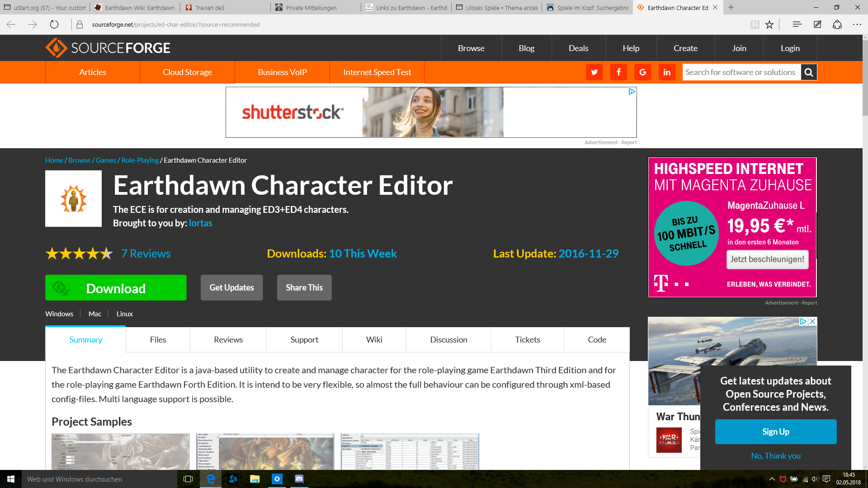Click the Sign Up button
The image size is (868, 488).
pos(776,432)
